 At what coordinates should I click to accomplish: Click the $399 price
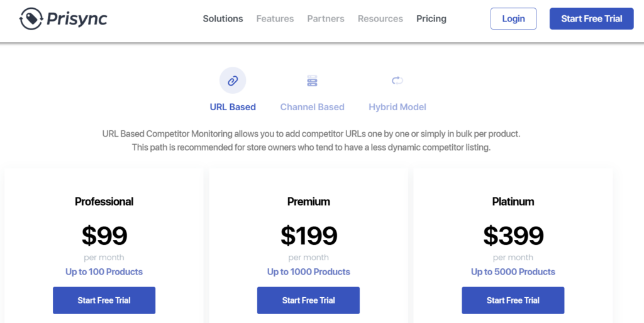[x=513, y=235]
